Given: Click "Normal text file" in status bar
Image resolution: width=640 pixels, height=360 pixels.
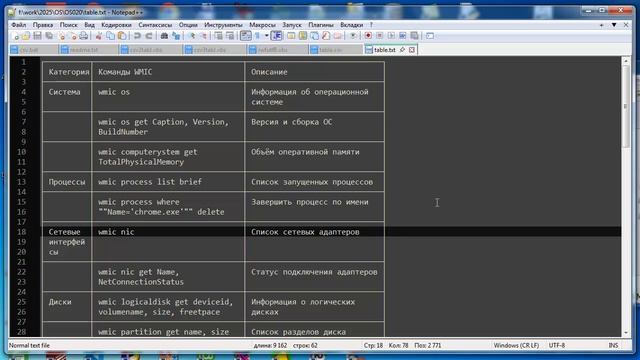Looking at the screenshot, I should (29, 345).
